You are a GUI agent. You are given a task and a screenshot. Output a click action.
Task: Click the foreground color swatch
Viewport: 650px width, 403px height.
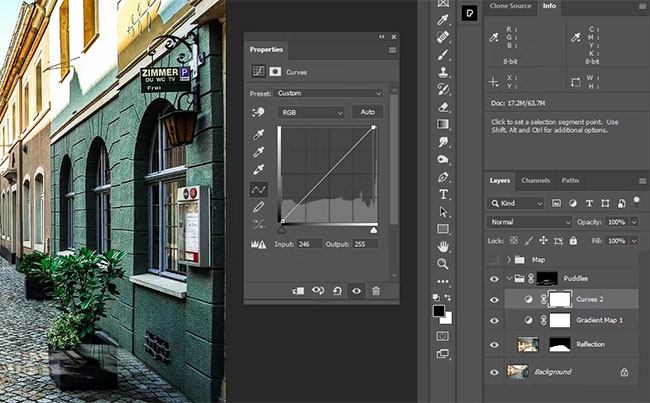439,313
